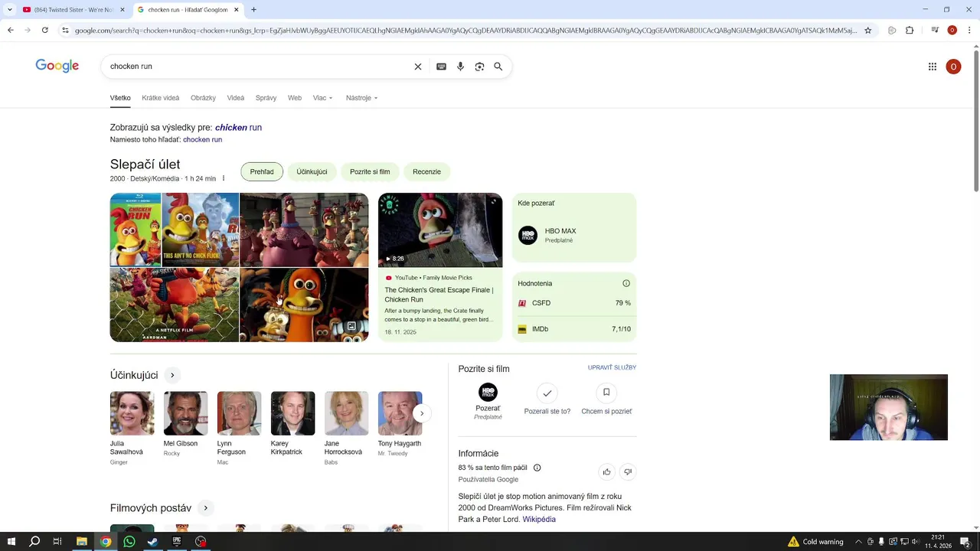980x551 pixels.
Task: Clear the search box with X icon
Action: [418, 67]
